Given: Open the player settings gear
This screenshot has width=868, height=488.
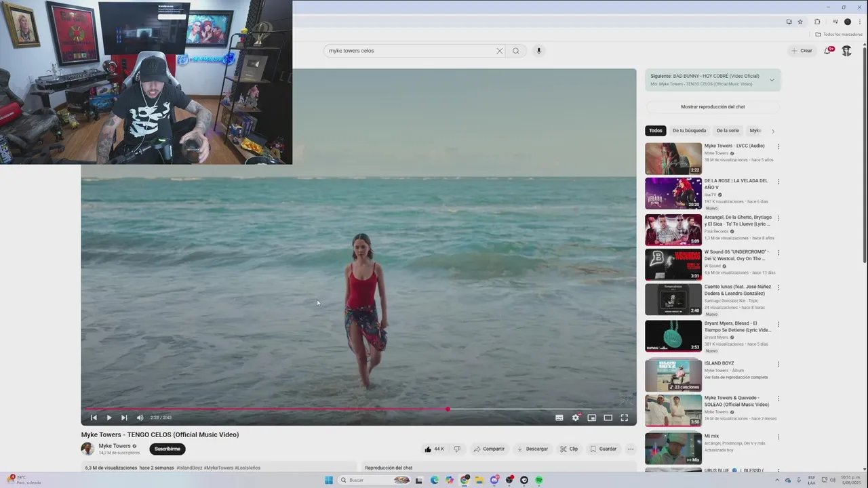Looking at the screenshot, I should tap(576, 418).
